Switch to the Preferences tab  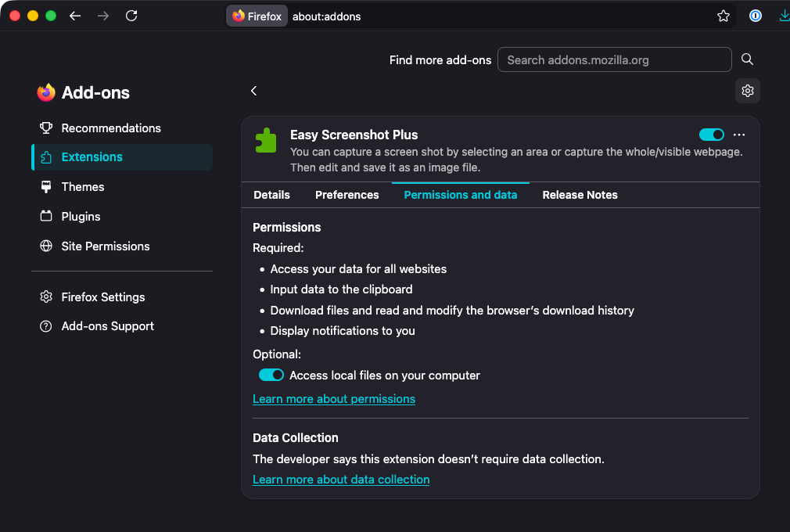coord(347,195)
